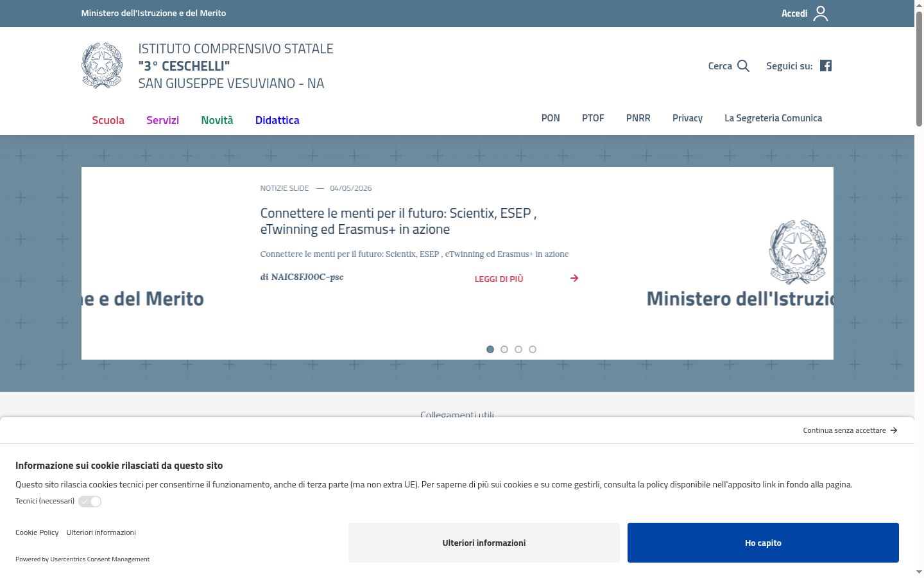Image resolution: width=924 pixels, height=578 pixels.
Task: Select the third carousel slide dot
Action: pos(518,349)
